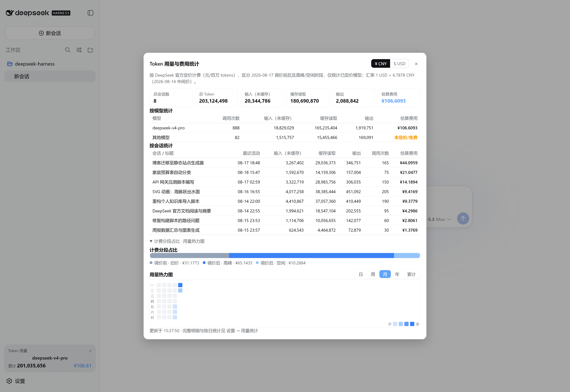This screenshot has width=570, height=392.
Task: Select the 年 heatmap tab
Action: pos(397,274)
